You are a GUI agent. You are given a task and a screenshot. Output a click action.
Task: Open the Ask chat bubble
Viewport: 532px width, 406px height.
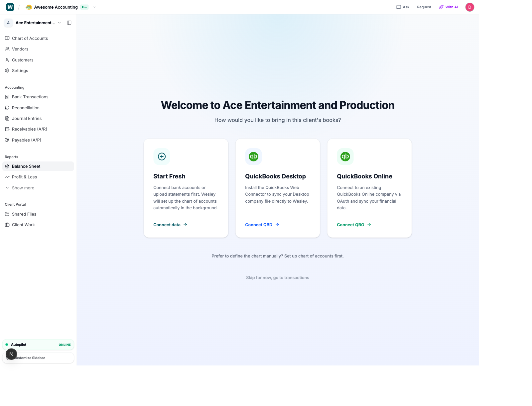pos(403,7)
